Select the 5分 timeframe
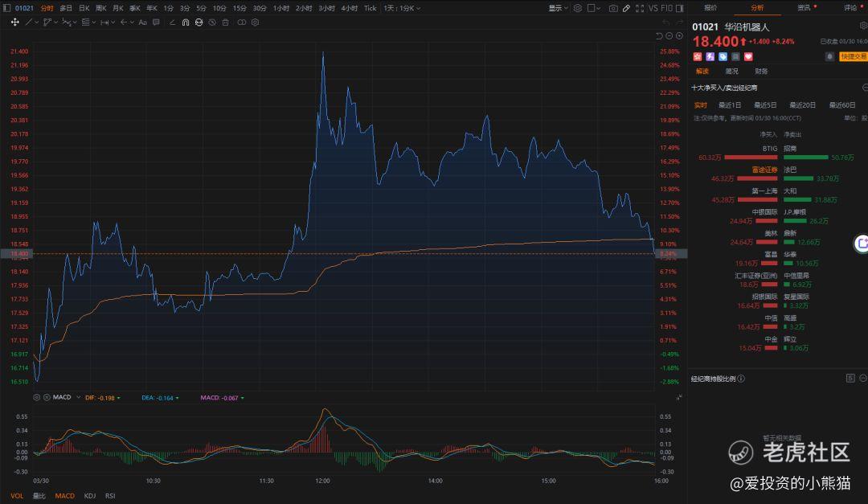868x504 pixels. (202, 8)
